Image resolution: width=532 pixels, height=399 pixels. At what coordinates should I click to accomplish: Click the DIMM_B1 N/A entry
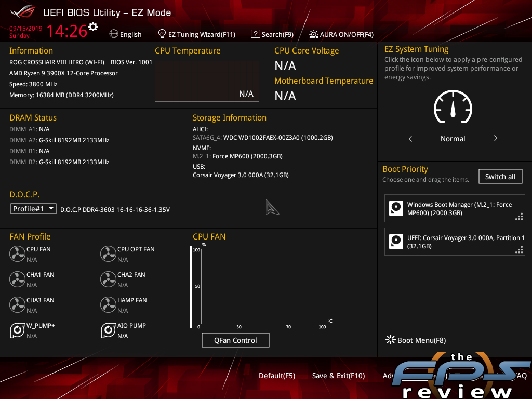point(30,151)
